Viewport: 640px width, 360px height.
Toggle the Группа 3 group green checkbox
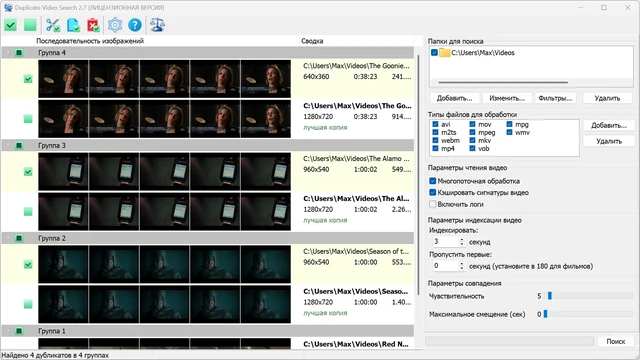(19, 145)
